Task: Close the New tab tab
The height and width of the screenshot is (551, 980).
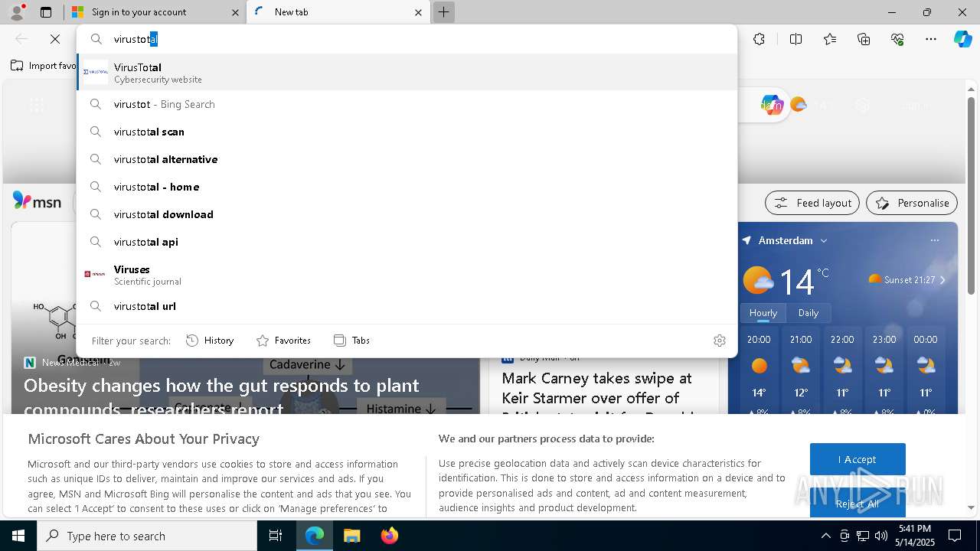Action: [x=418, y=12]
